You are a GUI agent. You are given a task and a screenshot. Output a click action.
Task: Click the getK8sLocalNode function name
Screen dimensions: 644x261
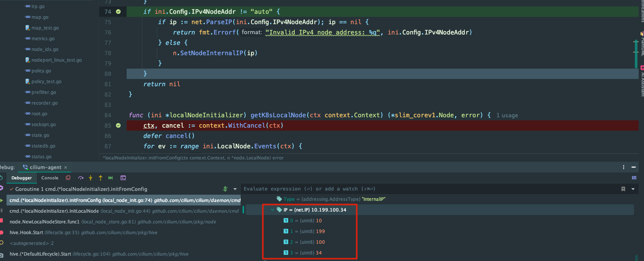coord(278,115)
